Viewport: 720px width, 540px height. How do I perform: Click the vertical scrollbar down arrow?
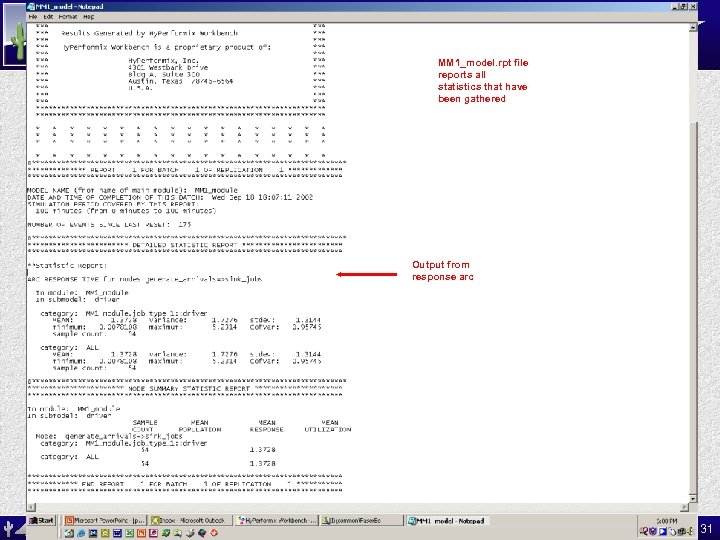[x=693, y=498]
